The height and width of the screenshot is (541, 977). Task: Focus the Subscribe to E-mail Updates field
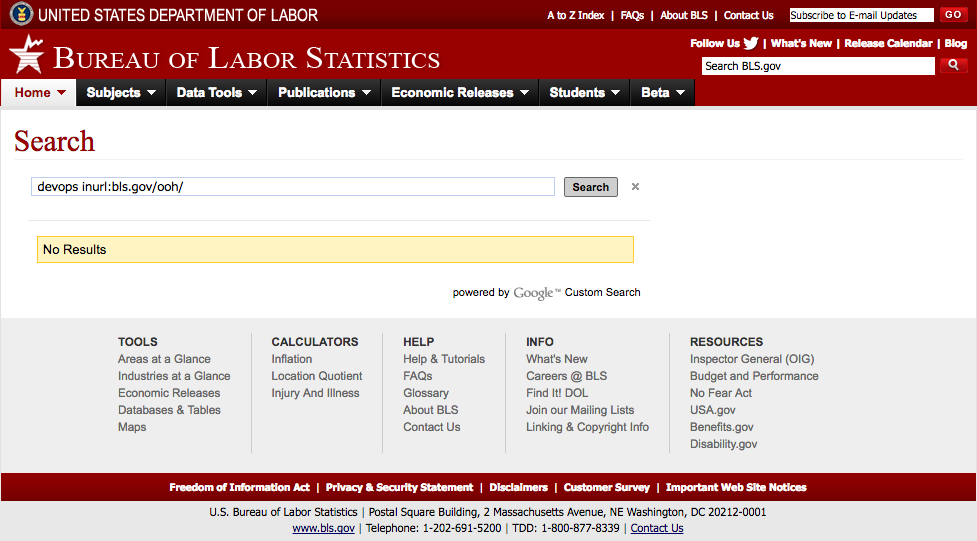pyautogui.click(x=861, y=15)
